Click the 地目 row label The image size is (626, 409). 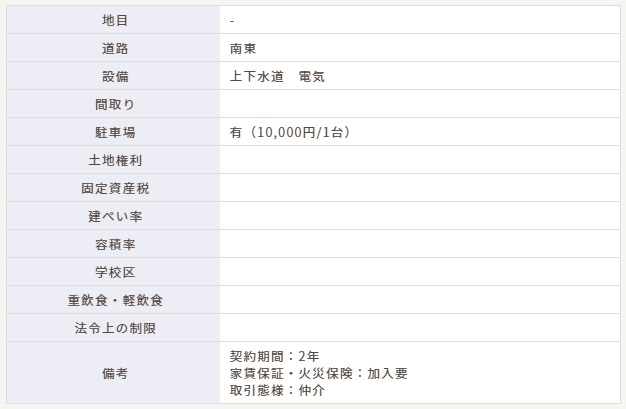[115, 20]
